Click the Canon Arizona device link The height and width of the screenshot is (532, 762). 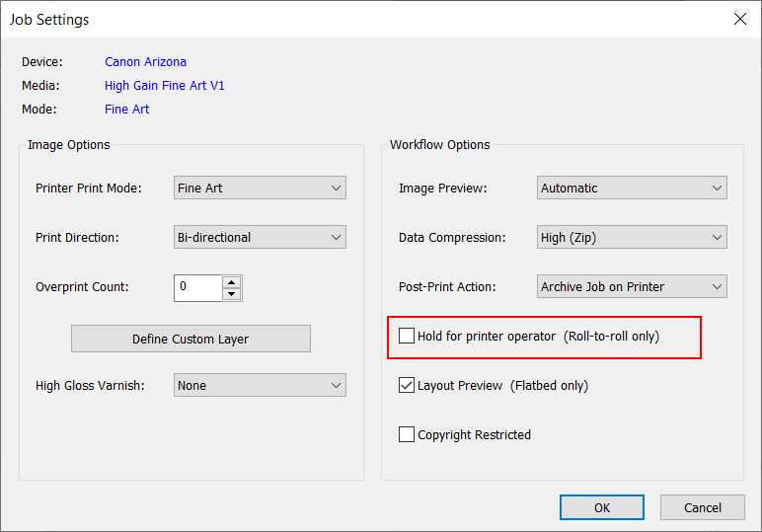(x=145, y=62)
